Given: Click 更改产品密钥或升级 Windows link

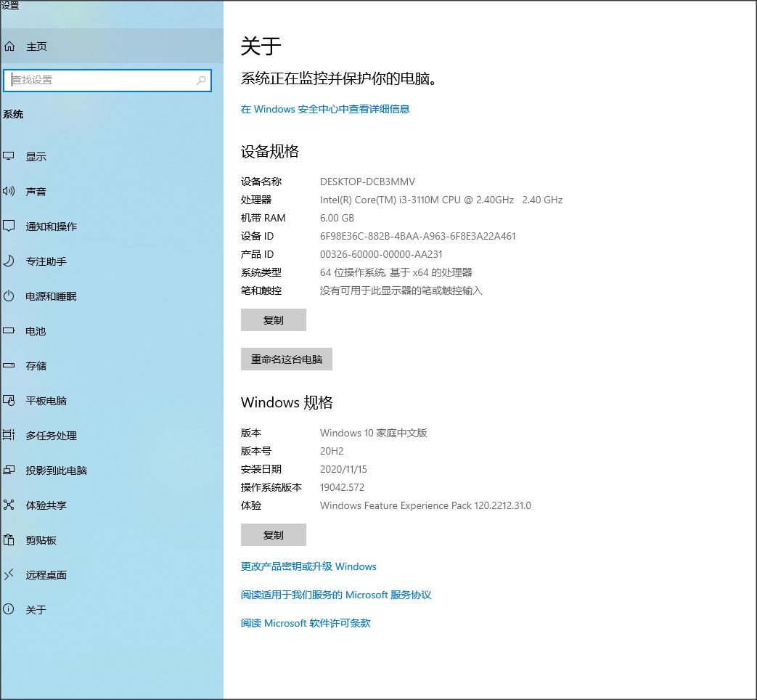Looking at the screenshot, I should click(309, 566).
